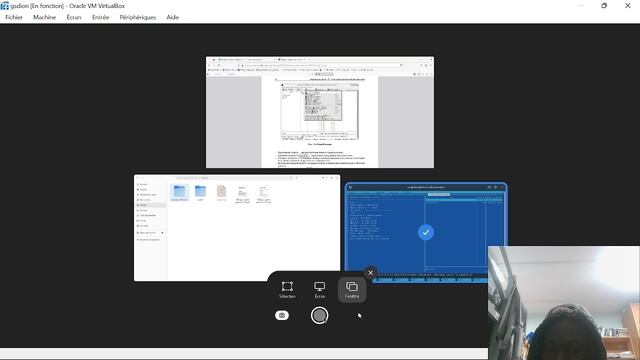
Task: Toggle the show pointer option
Action: click(359, 316)
